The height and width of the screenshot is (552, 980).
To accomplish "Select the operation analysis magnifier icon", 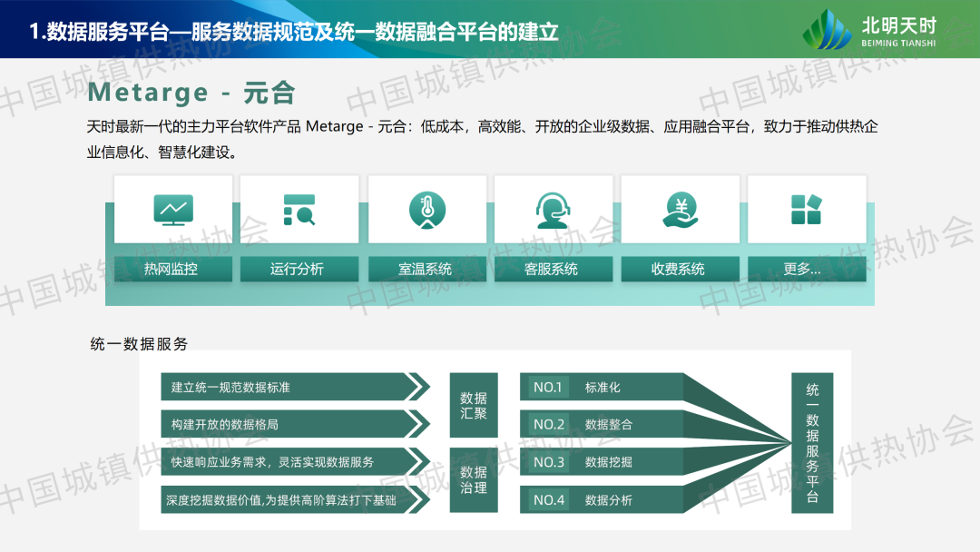I will point(299,210).
